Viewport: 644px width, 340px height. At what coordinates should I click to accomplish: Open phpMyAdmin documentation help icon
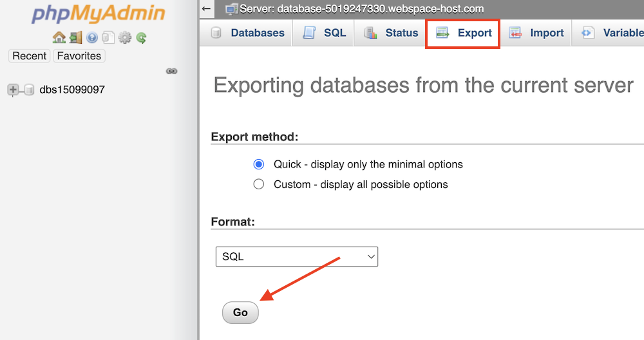pos(92,38)
